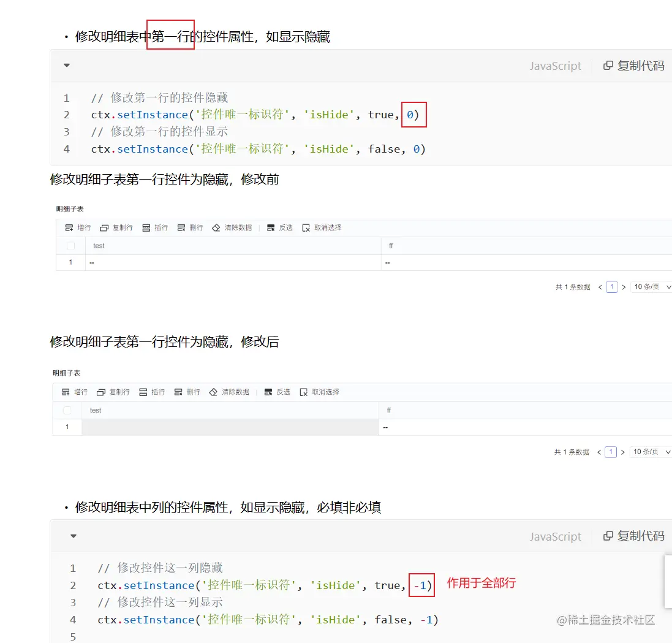Tick the header checkbox in the 修改前 table
672x643 pixels.
tap(70, 246)
